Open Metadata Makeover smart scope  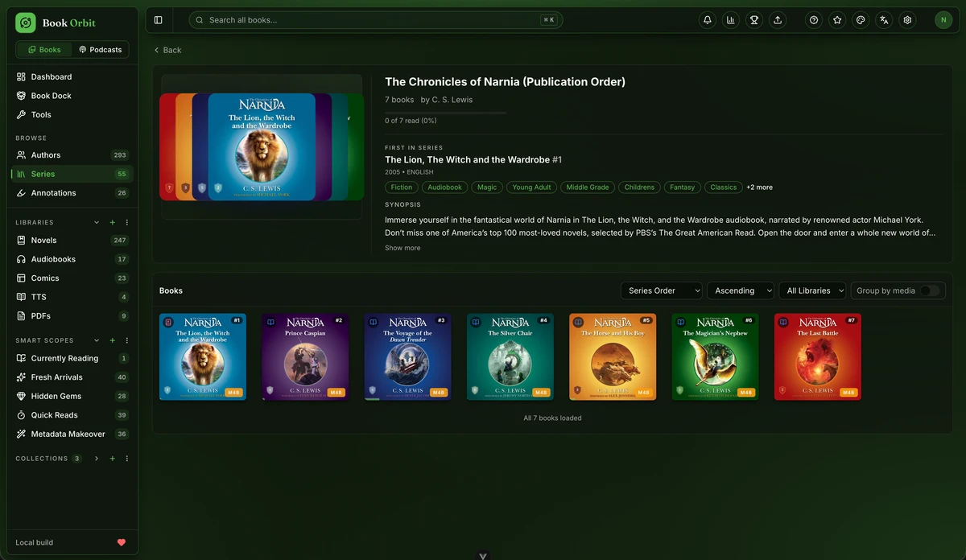click(x=72, y=434)
